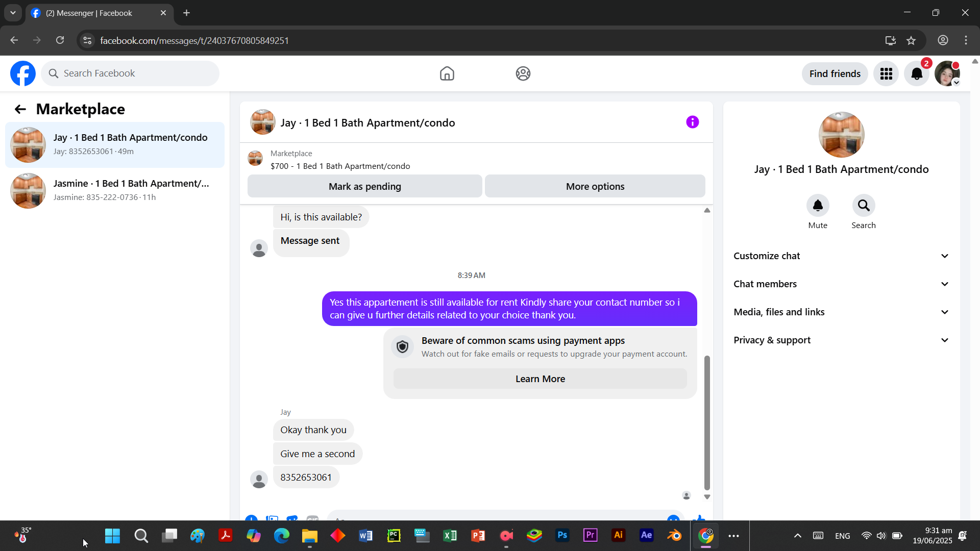Click the purple conversation info icon
Viewport: 980px width, 551px height.
tap(692, 122)
